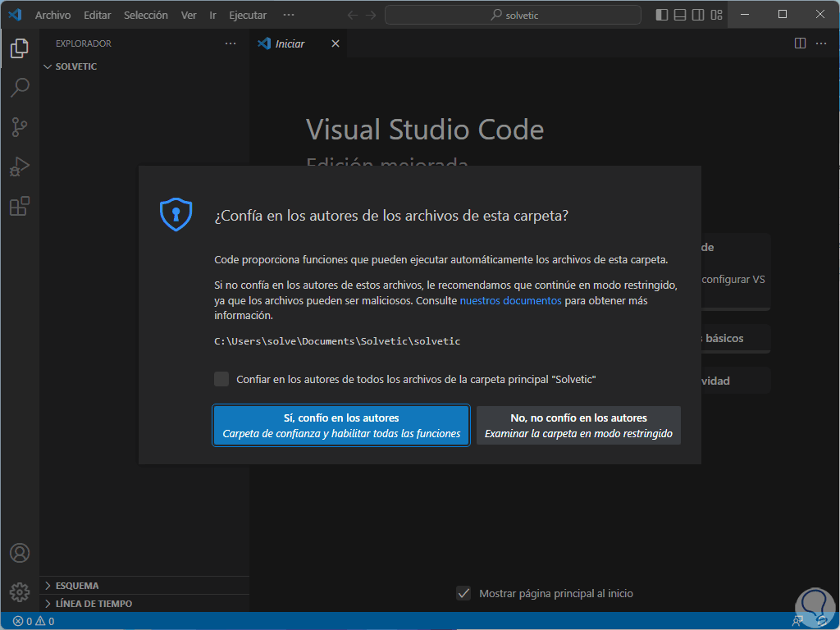
Task: Open the Selección menu
Action: [146, 15]
